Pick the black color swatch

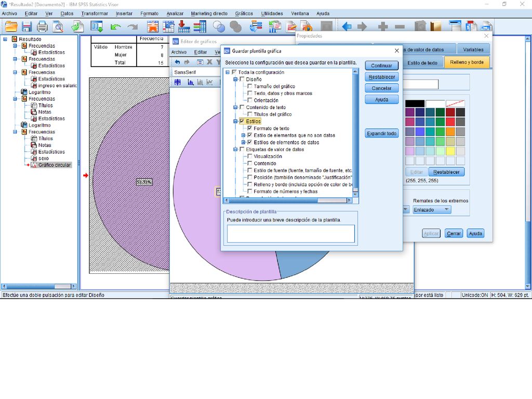coord(415,103)
